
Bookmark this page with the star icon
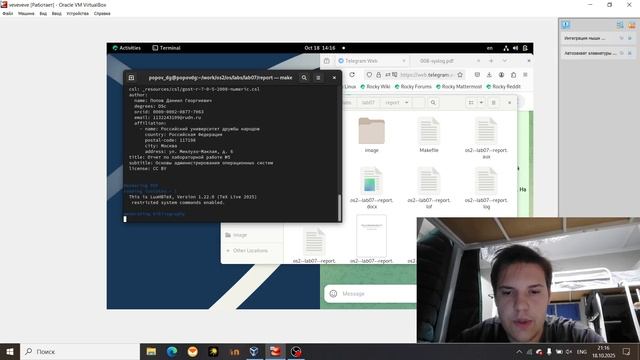point(460,75)
